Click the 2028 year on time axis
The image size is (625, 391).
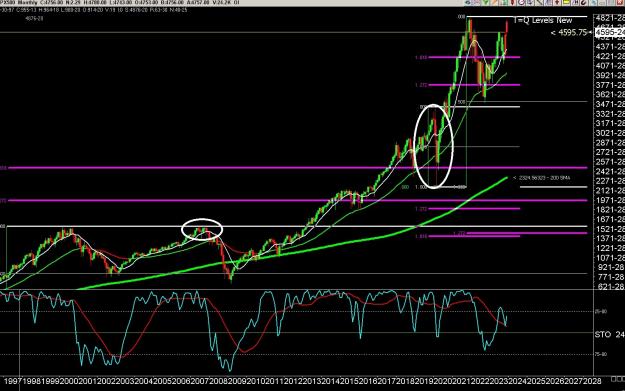(x=592, y=381)
